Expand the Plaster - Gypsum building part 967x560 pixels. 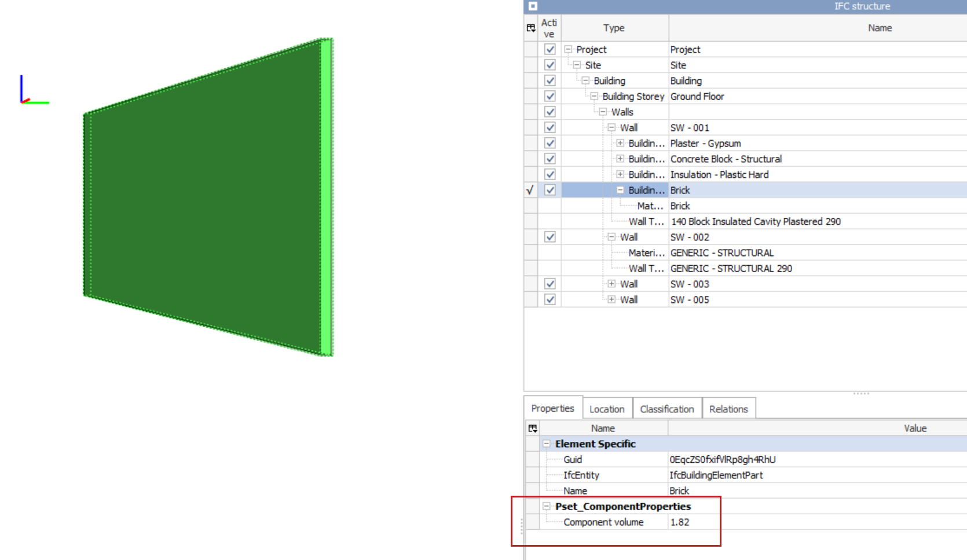(620, 143)
